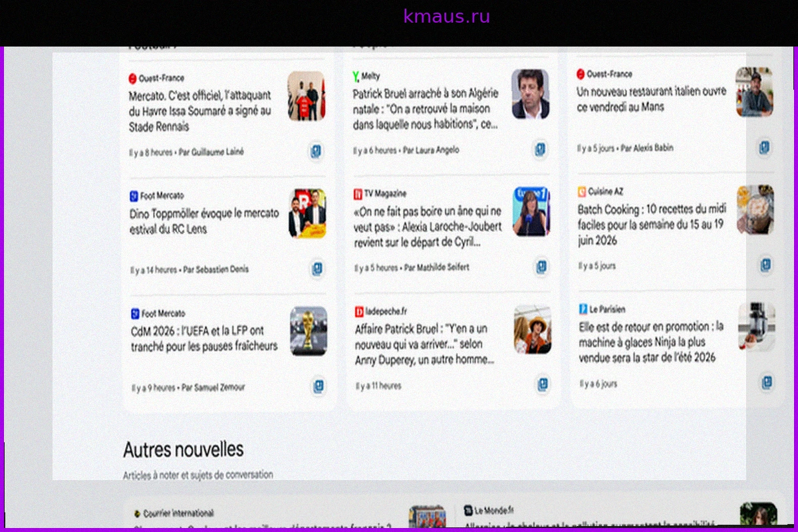Open the Ouest-France Mercato headline
This screenshot has height=532, width=798.
(x=200, y=111)
